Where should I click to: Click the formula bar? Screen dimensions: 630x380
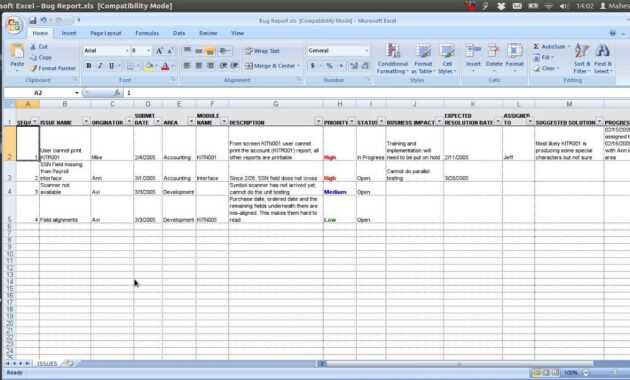tap(377, 93)
